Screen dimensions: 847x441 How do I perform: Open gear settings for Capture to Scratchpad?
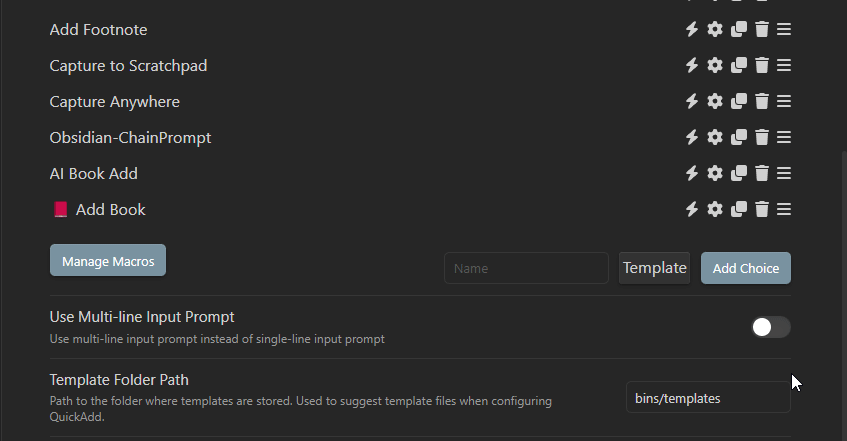click(715, 65)
